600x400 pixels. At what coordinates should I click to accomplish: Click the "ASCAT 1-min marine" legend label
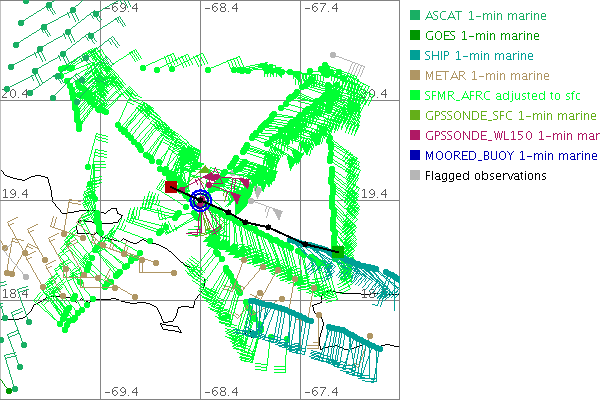[481, 16]
